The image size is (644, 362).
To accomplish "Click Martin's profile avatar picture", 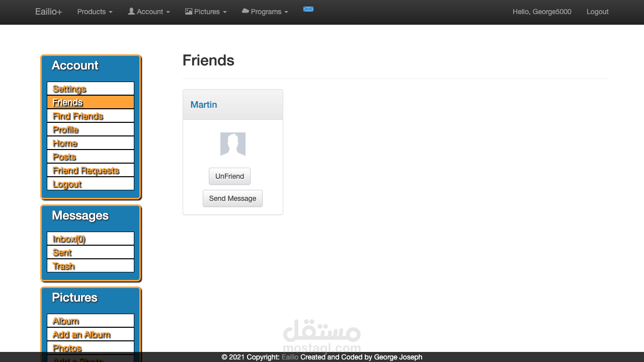I will pyautogui.click(x=233, y=144).
